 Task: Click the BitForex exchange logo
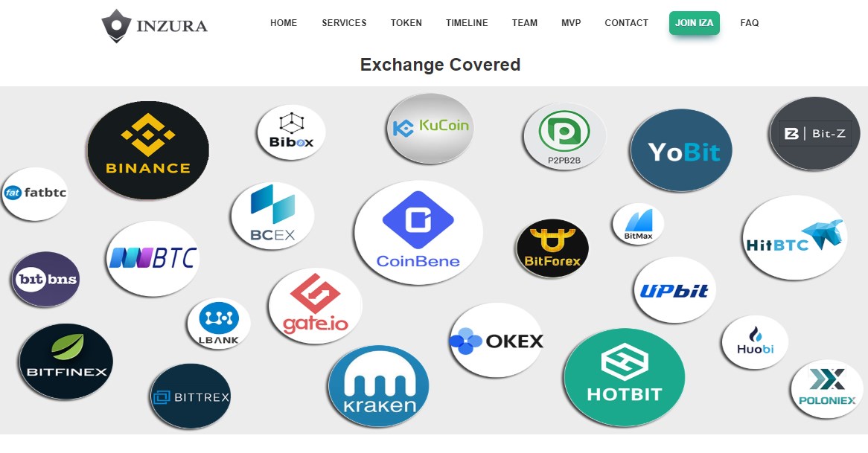552,248
